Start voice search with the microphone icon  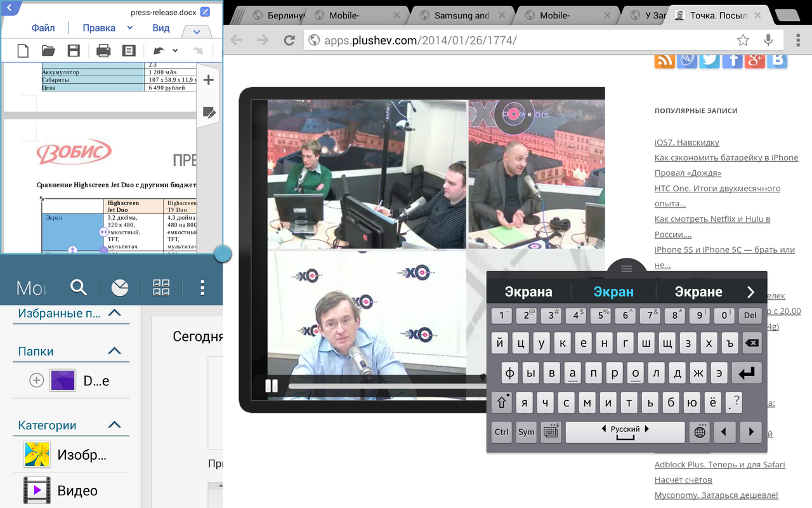tap(768, 40)
